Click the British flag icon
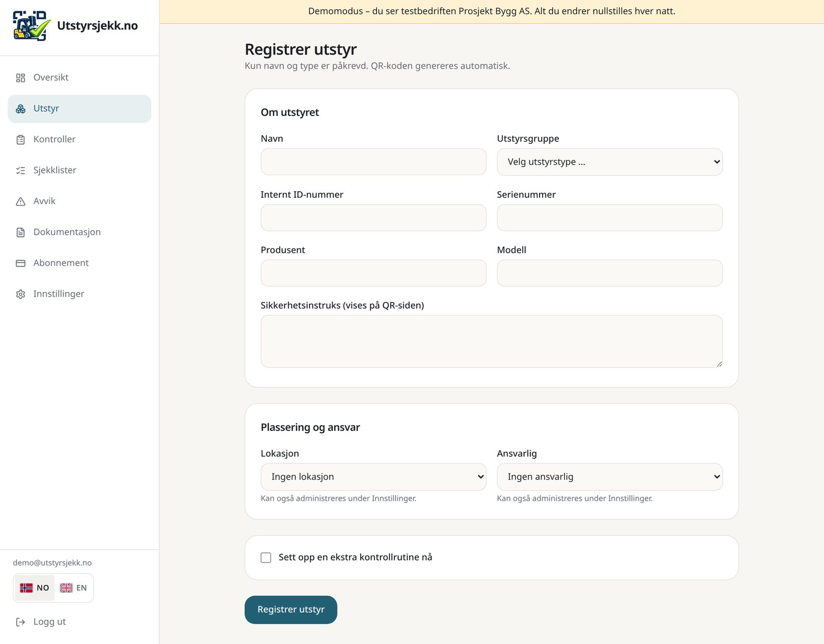The image size is (824, 644). [66, 588]
